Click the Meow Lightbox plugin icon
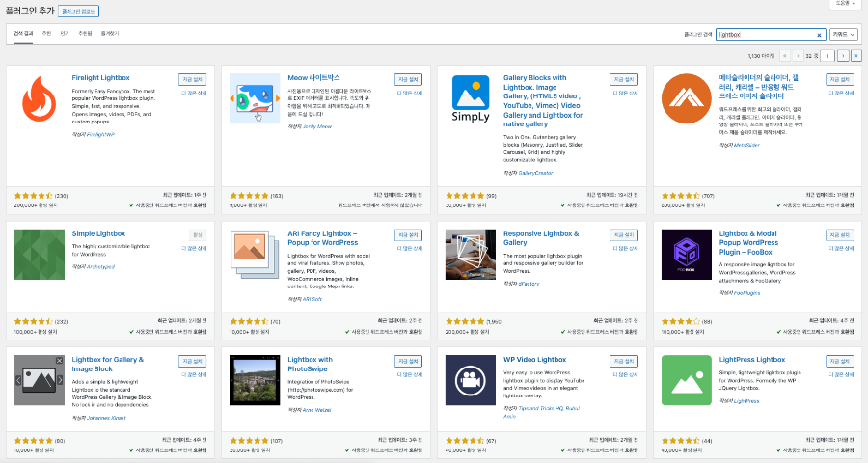 click(x=255, y=98)
